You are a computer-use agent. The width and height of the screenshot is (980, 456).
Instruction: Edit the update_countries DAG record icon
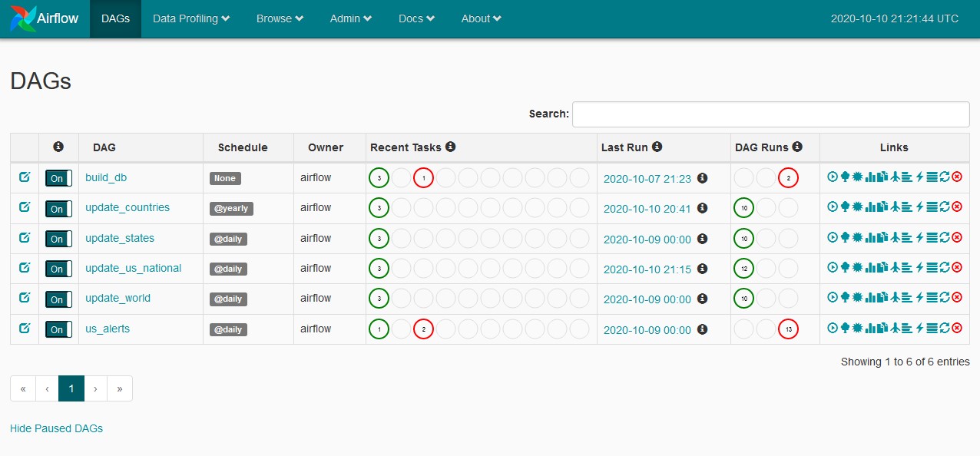(25, 207)
